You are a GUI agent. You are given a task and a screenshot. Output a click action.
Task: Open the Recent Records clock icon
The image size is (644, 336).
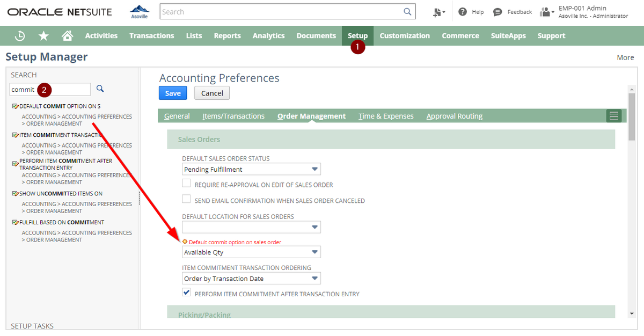click(20, 35)
